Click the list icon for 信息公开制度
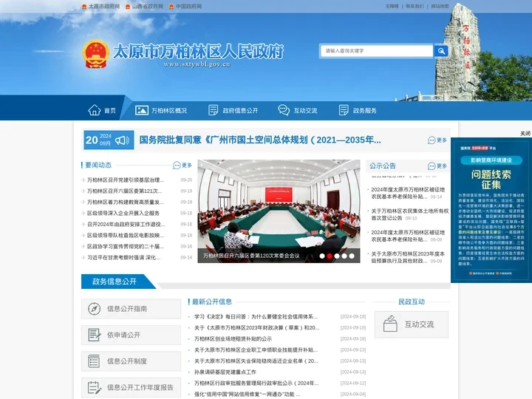The width and height of the screenshot is (532, 399). 94,361
